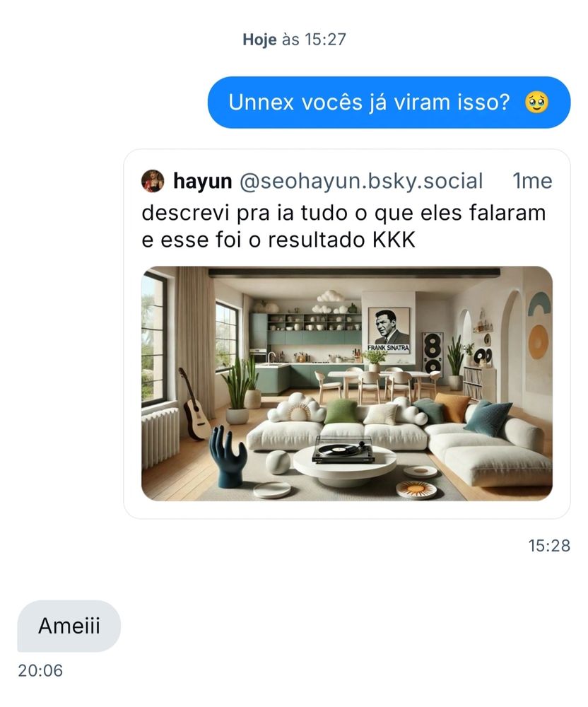Screen dimensions: 588x707
Task: Click the crying emoji in blue message
Action: pyautogui.click(x=536, y=103)
